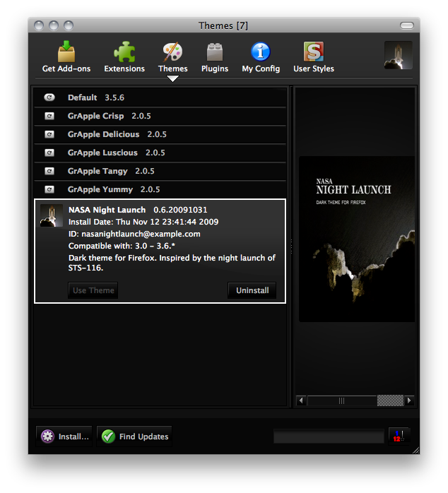Open the Get Add-ons section
448x493 pixels.
(x=66, y=57)
